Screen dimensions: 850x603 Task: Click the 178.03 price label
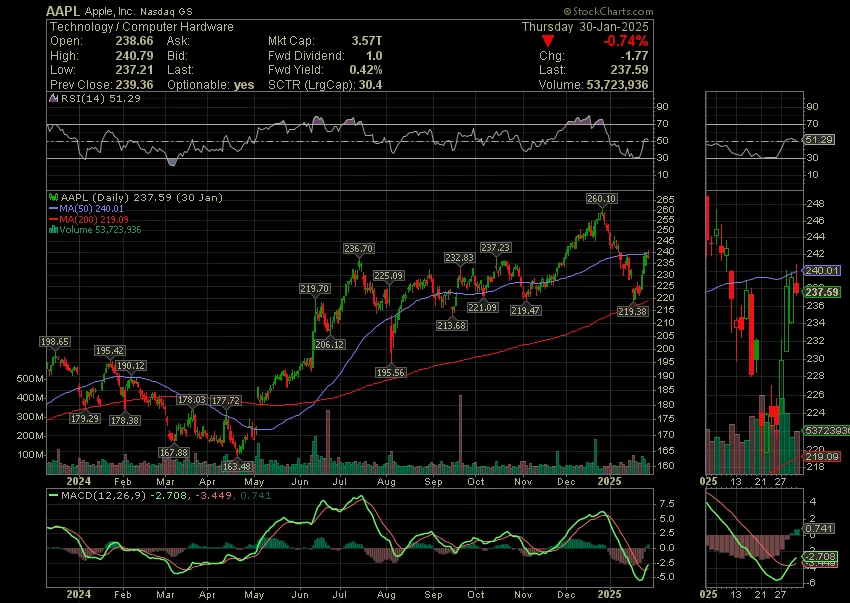tap(191, 400)
